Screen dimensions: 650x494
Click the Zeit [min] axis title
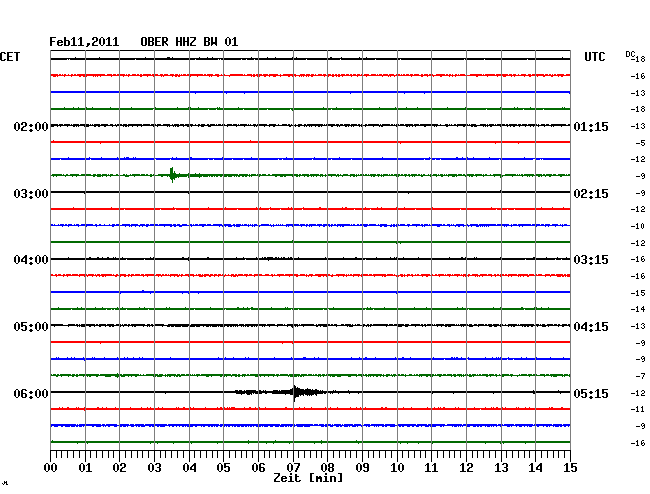(308, 478)
